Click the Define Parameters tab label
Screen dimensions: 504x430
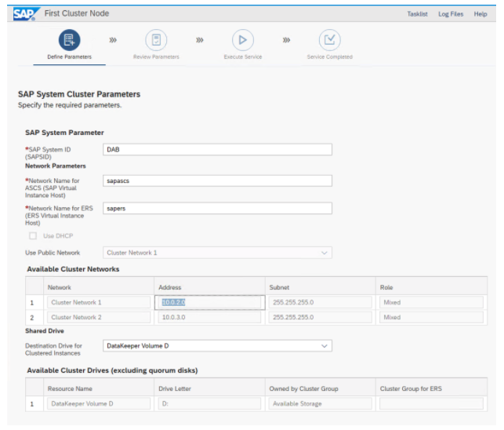(x=70, y=57)
